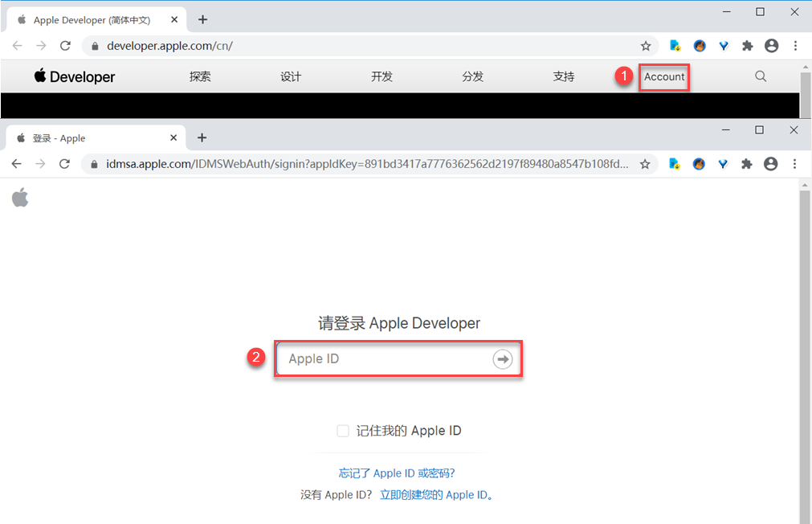The width and height of the screenshot is (812, 524).
Task: Close the 登录 - Apple tab
Action: (173, 138)
